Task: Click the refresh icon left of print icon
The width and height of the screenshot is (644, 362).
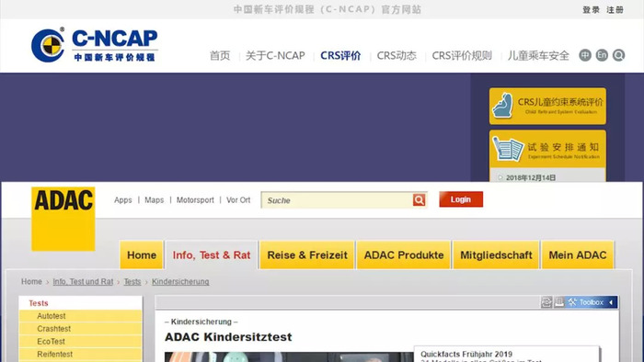Action: 546,302
